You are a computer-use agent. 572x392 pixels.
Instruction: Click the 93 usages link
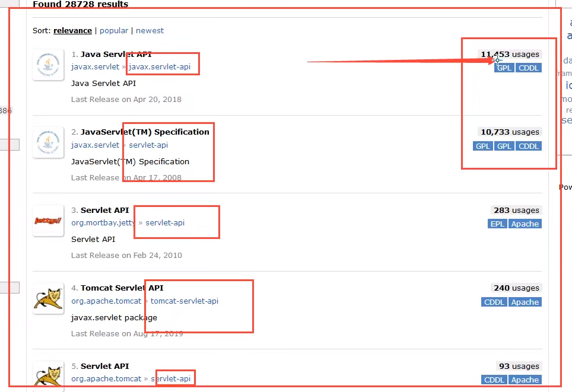coord(519,366)
